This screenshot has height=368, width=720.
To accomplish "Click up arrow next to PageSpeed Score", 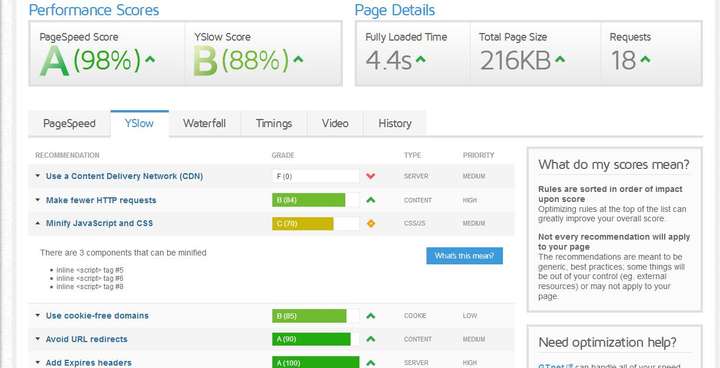I will pos(150,59).
